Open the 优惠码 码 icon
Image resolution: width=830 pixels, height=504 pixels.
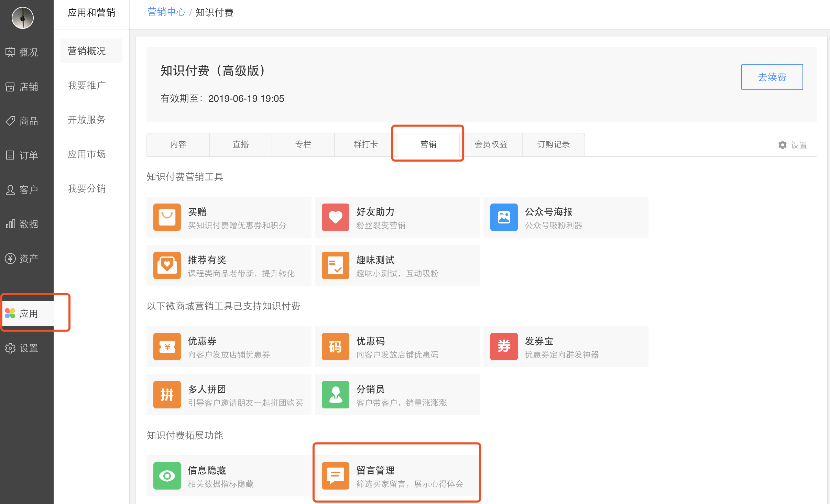point(335,346)
